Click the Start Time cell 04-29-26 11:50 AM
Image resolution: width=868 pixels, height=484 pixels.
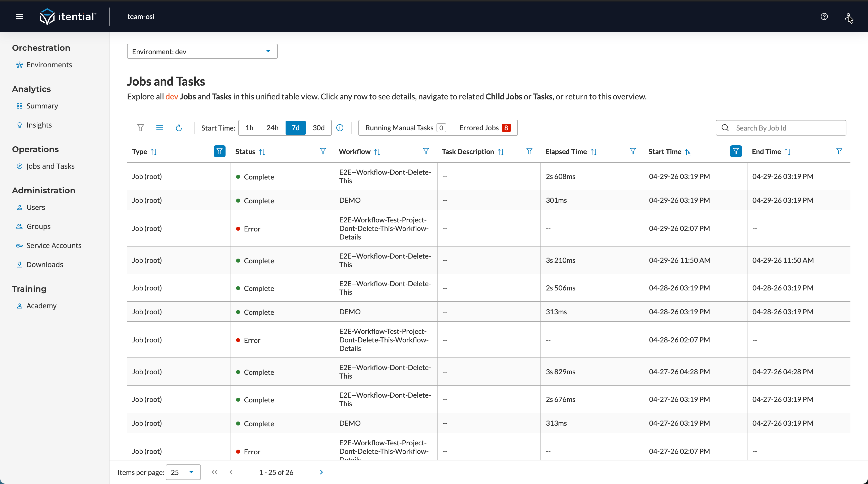coord(695,260)
